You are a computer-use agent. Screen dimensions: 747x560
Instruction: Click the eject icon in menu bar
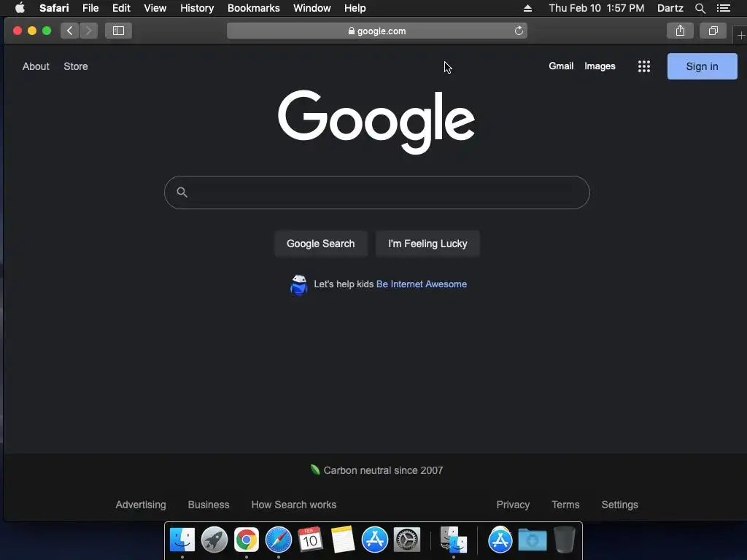coord(527,8)
